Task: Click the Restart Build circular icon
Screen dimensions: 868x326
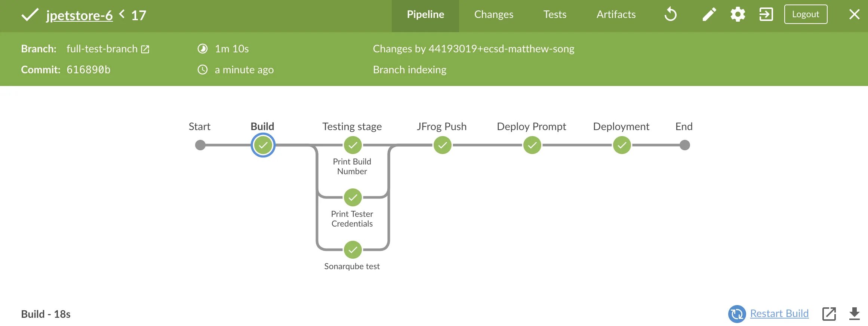Action: click(x=737, y=314)
